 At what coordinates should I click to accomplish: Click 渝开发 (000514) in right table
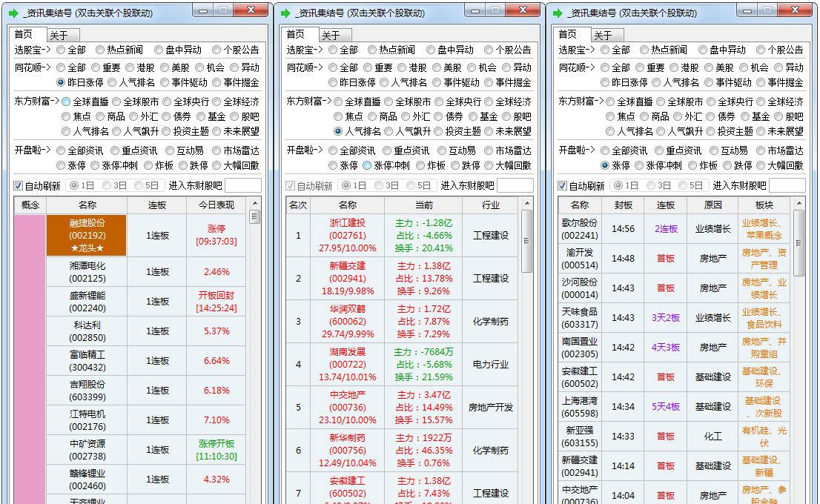pyautogui.click(x=580, y=259)
